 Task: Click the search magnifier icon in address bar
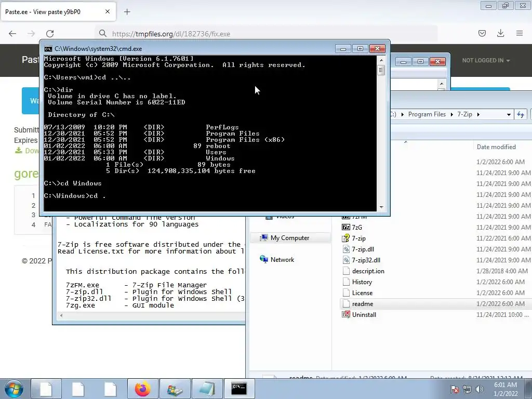(x=102, y=33)
